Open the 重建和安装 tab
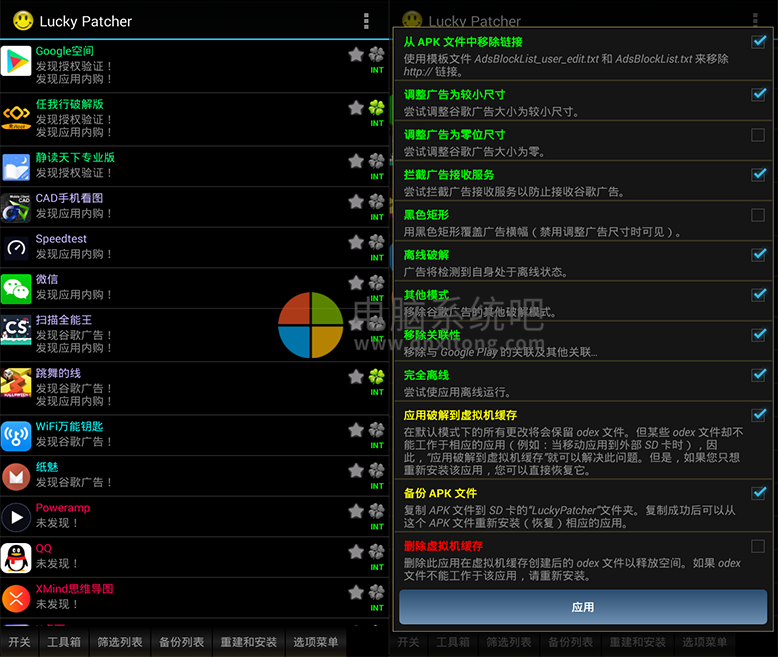778x657 pixels. (x=248, y=642)
